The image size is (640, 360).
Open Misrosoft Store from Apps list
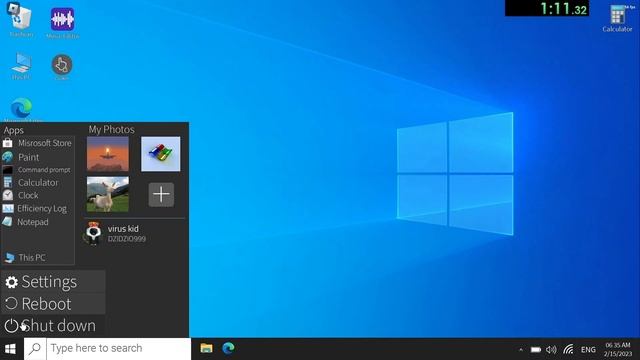38,143
